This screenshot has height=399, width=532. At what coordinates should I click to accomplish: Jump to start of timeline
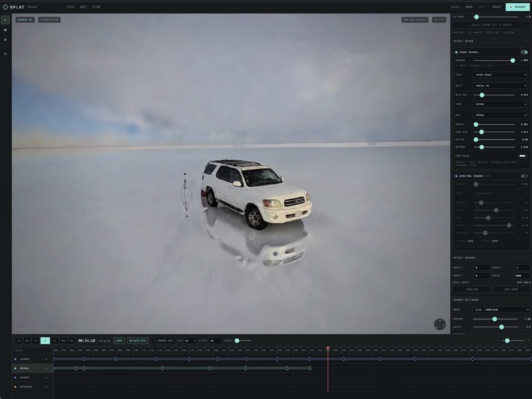(19, 341)
